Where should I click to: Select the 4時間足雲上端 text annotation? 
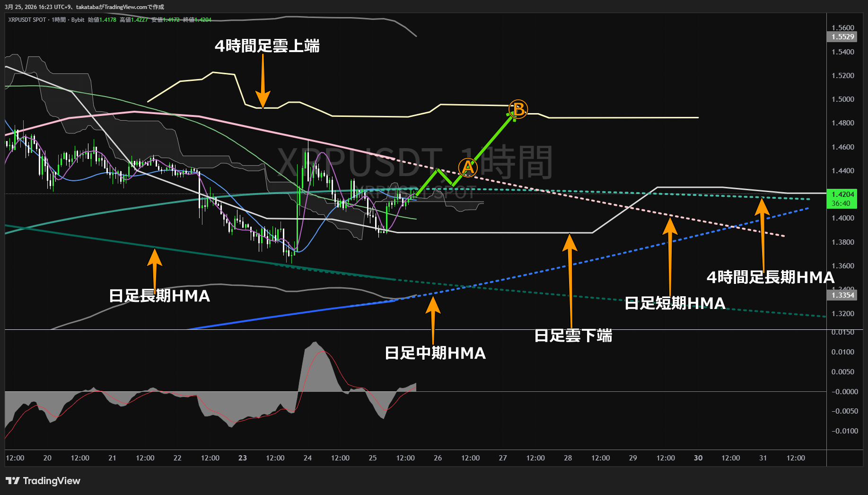tap(267, 46)
